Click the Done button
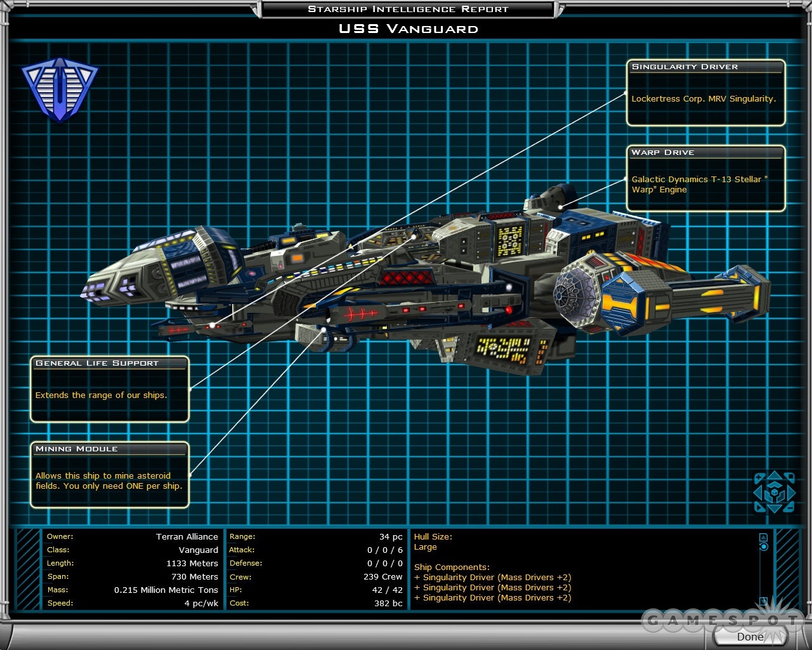The width and height of the screenshot is (812, 650). tap(749, 637)
